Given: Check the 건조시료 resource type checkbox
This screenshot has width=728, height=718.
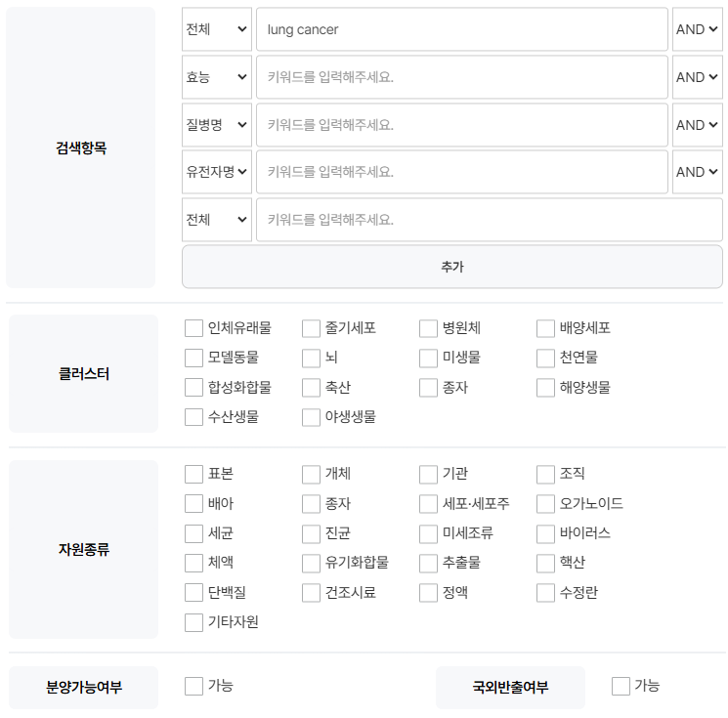Looking at the screenshot, I should 311,593.
